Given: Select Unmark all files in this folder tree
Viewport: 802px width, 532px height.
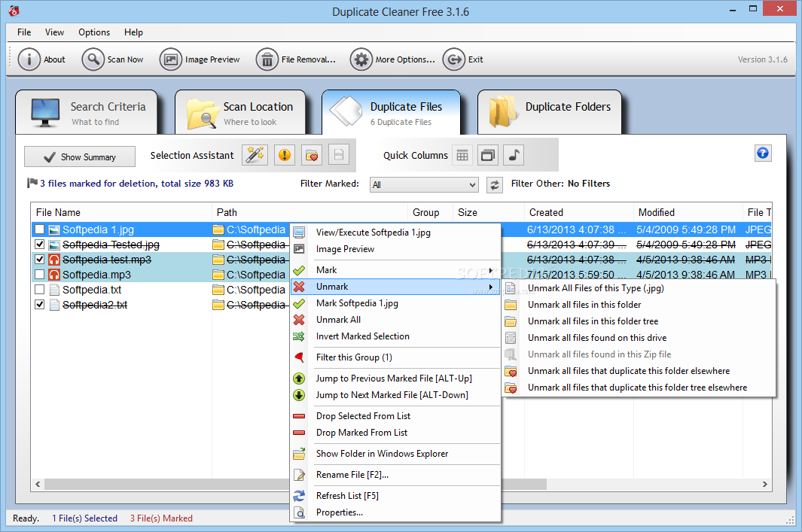Looking at the screenshot, I should pyautogui.click(x=639, y=321).
